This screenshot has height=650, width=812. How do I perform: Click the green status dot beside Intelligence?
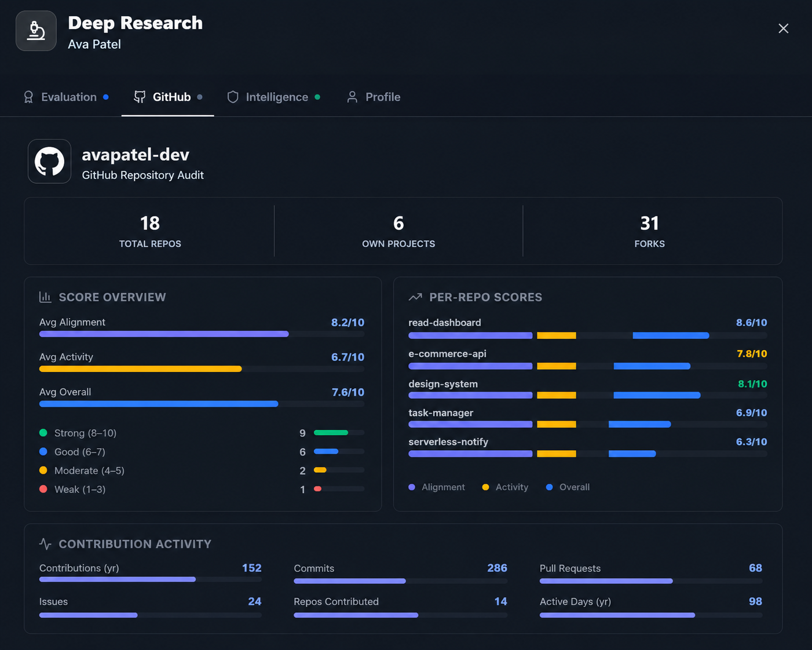coord(317,97)
